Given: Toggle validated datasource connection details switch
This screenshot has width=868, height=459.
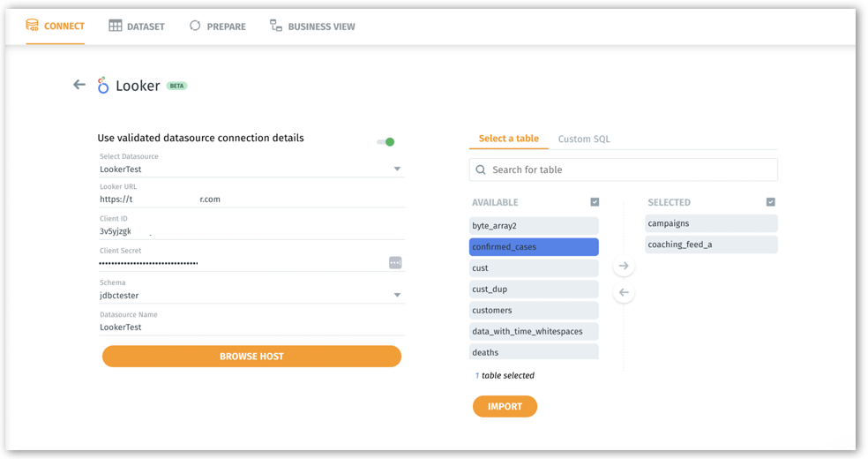Looking at the screenshot, I should pos(385,141).
